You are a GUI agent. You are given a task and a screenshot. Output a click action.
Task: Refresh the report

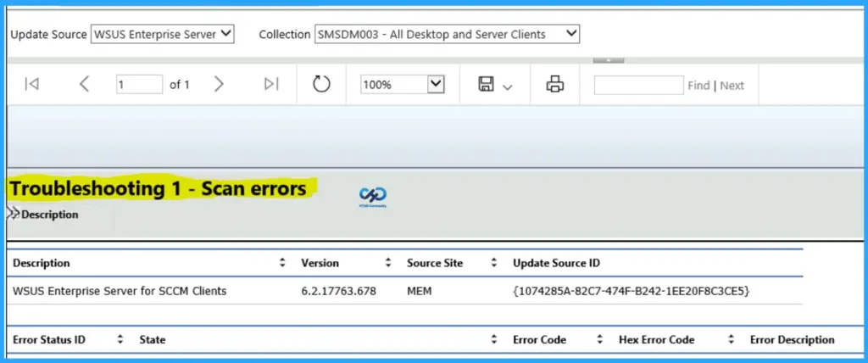coord(321,84)
